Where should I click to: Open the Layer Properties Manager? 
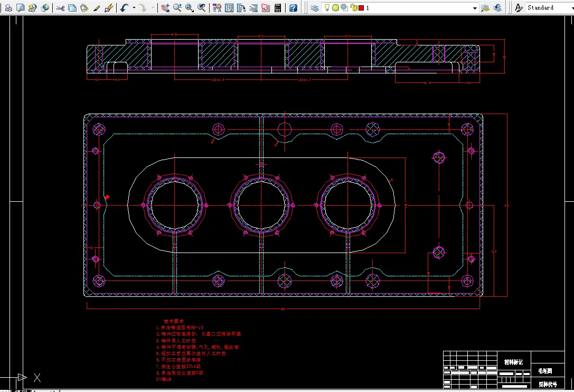coord(314,8)
